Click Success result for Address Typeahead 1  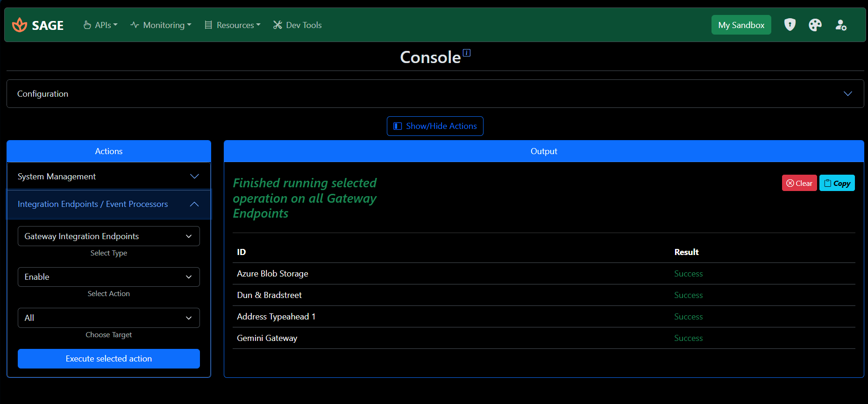(x=688, y=317)
